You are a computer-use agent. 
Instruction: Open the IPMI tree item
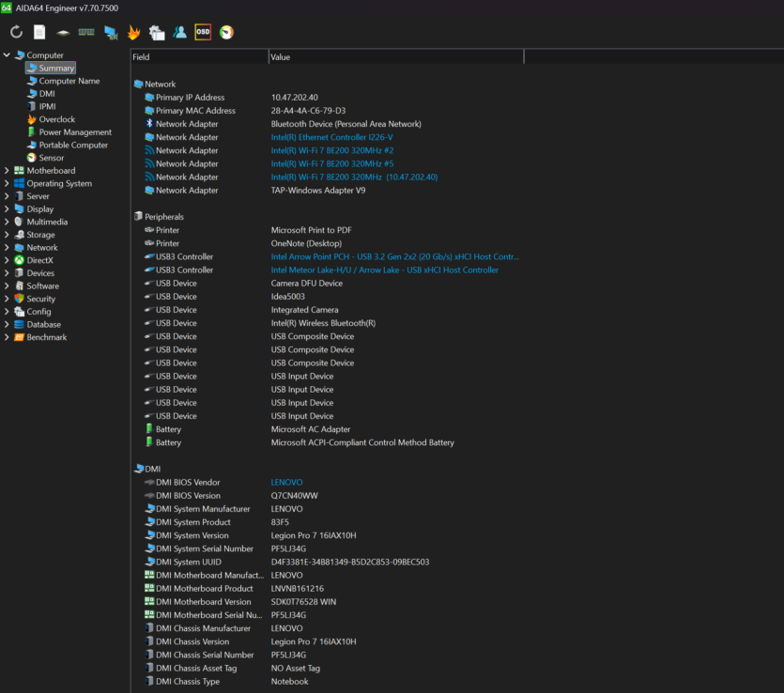(x=41, y=106)
